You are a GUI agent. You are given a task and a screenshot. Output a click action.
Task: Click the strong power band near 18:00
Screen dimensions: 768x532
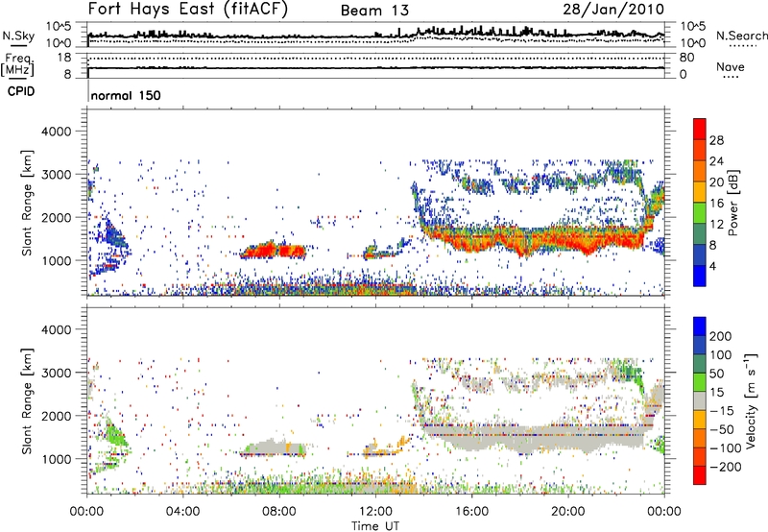tap(534, 238)
